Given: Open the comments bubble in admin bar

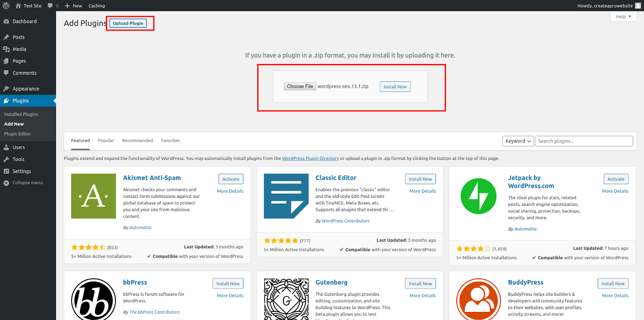Looking at the screenshot, I should coord(50,6).
